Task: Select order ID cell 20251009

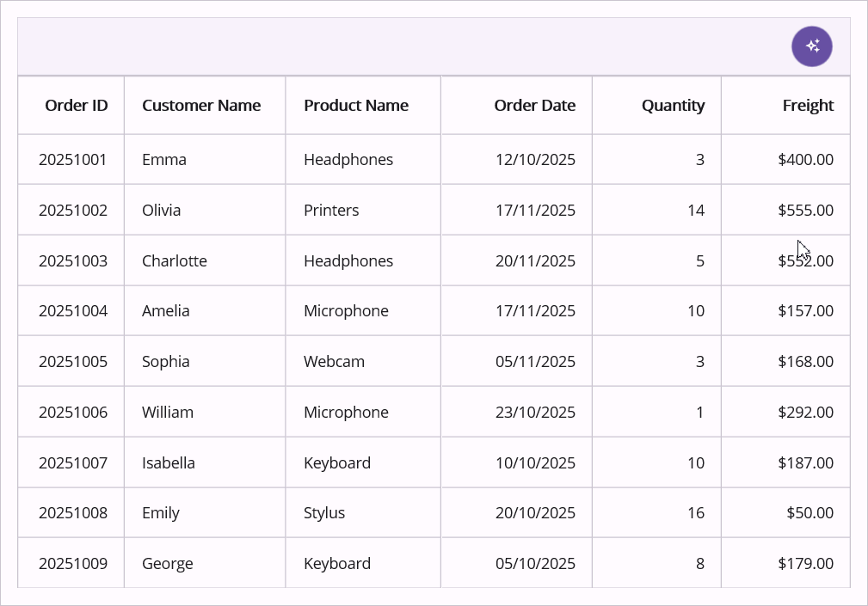Action: [x=73, y=564]
